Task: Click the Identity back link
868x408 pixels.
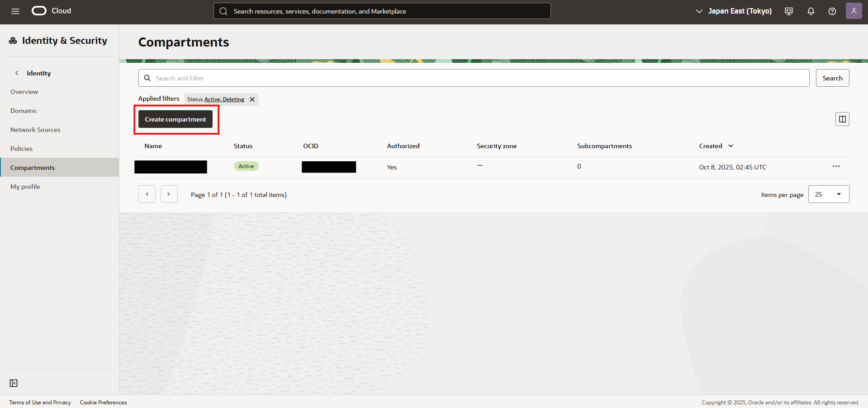Action: click(x=38, y=73)
